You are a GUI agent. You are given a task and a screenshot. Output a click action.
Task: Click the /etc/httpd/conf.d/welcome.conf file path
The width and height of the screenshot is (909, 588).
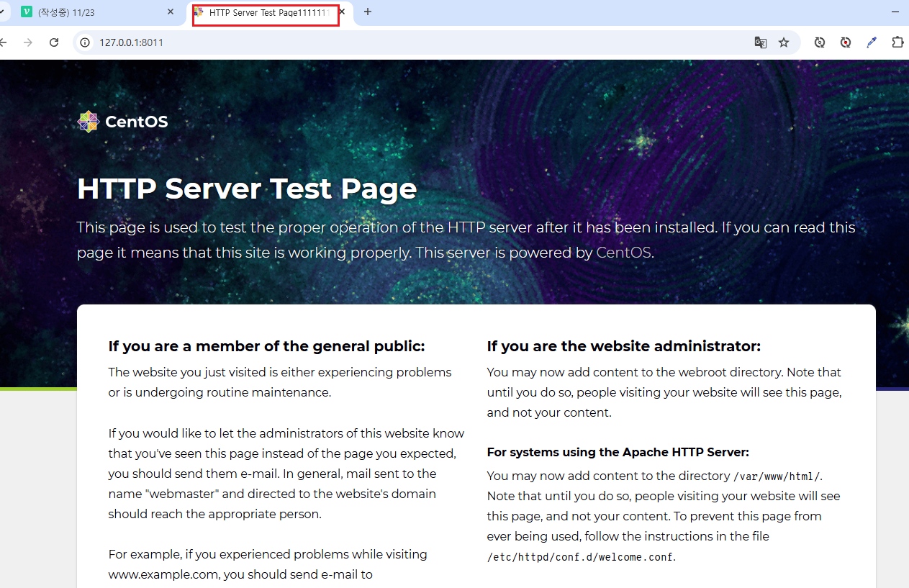tap(580, 557)
